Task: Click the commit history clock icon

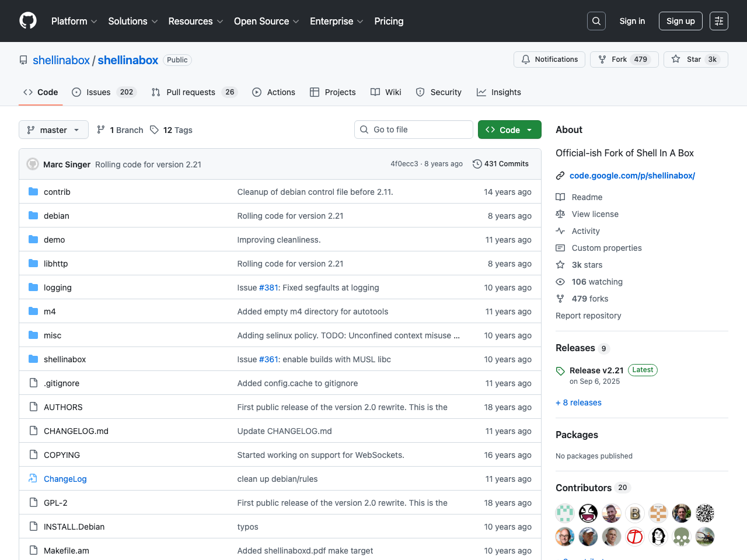Action: (x=477, y=164)
